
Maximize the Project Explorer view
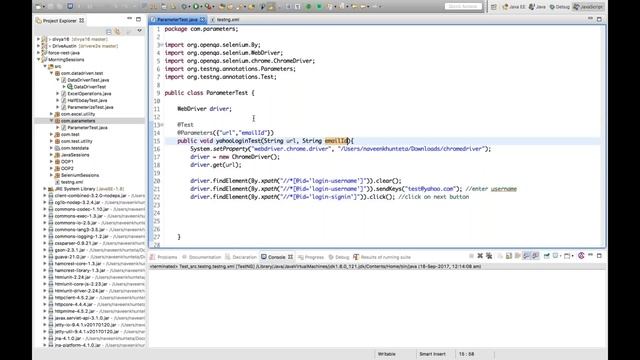138,19
